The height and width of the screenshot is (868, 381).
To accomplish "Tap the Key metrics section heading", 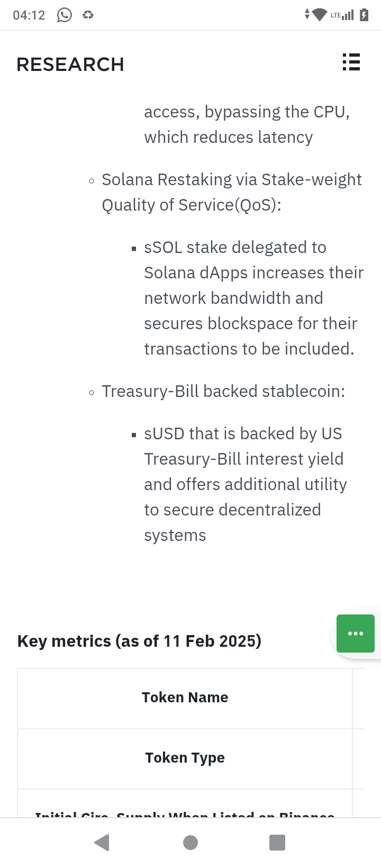I will 139,641.
